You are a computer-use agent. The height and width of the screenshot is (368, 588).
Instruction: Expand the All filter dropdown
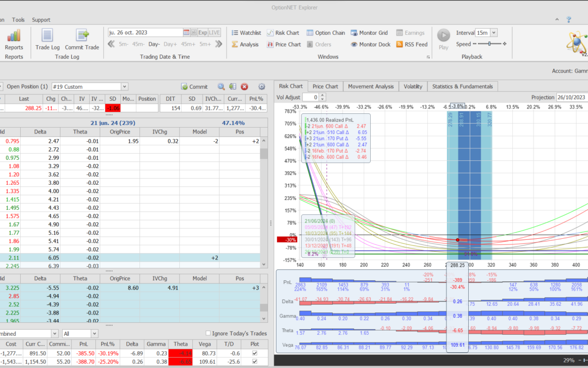tap(94, 333)
